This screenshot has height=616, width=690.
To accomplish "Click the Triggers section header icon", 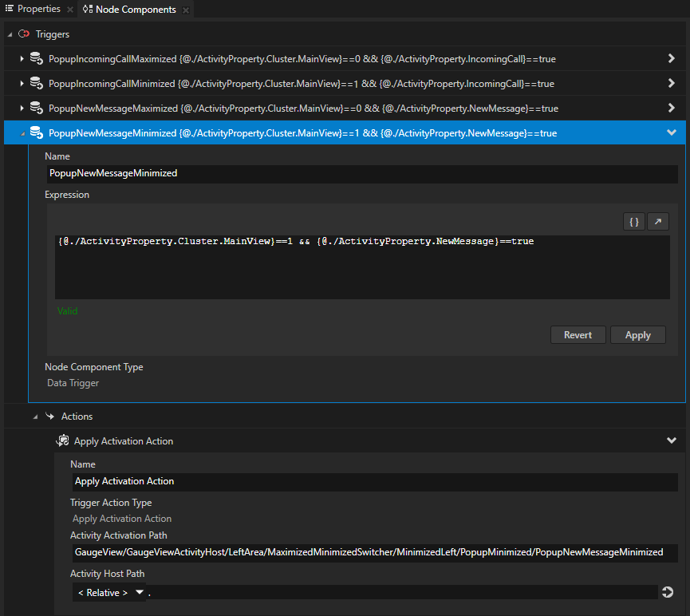I will pyautogui.click(x=23, y=34).
